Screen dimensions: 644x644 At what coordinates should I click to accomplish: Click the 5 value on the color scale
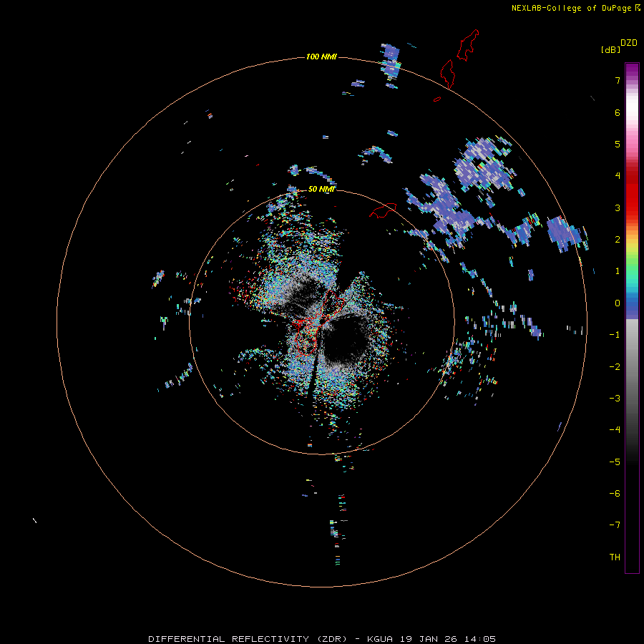pos(618,144)
